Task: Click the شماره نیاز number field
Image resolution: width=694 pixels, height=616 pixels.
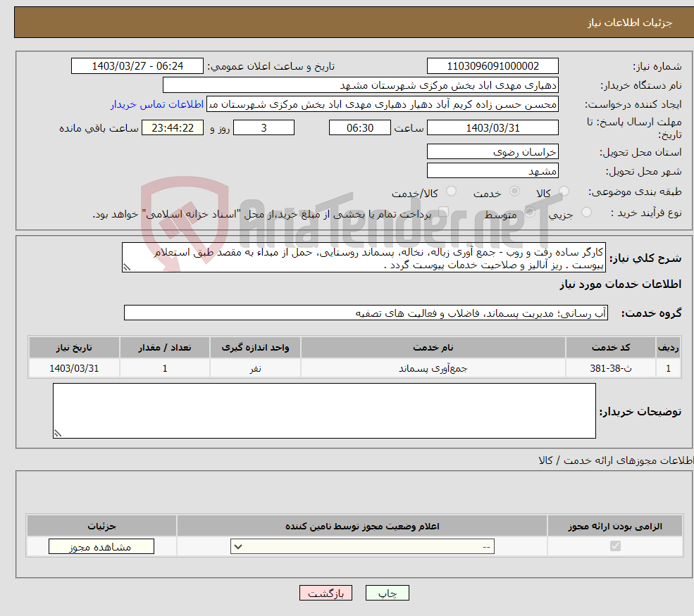Action: click(x=492, y=66)
